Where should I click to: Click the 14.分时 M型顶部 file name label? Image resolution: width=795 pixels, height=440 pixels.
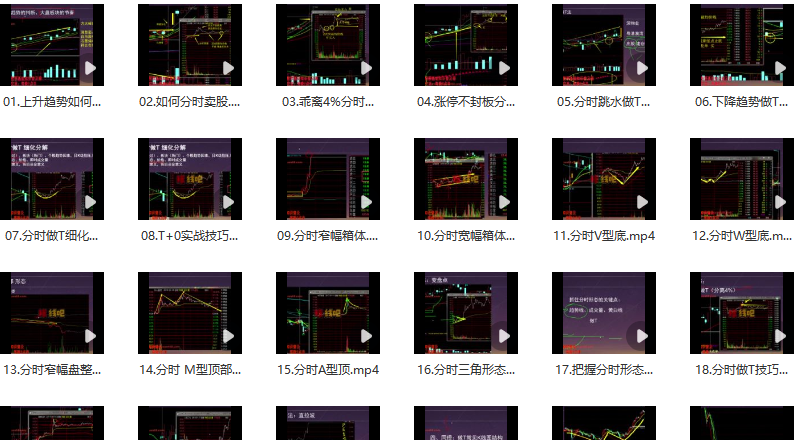(x=190, y=370)
